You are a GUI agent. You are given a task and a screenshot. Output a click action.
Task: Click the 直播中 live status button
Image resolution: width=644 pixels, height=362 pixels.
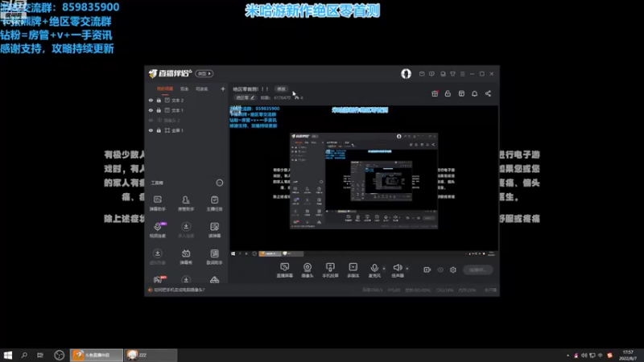coord(477,269)
